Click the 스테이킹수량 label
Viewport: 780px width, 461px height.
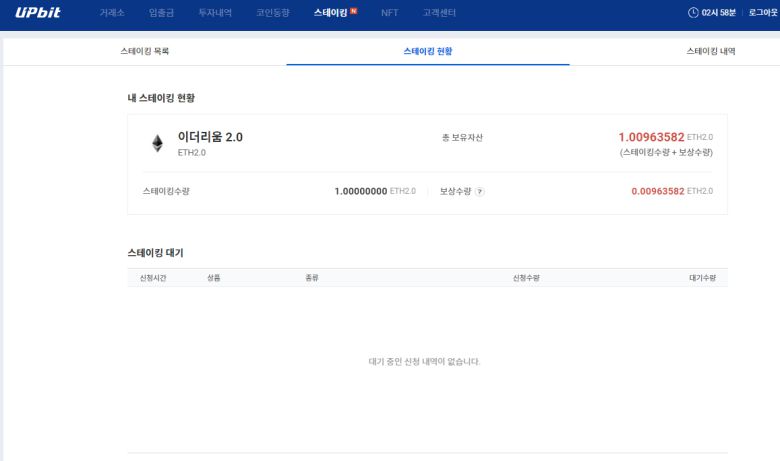coord(166,191)
